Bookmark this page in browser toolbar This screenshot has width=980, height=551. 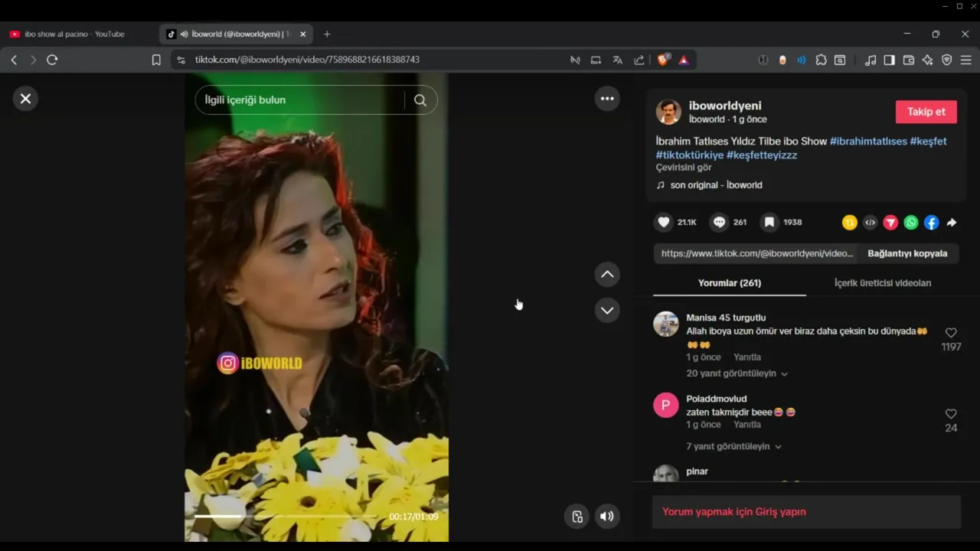156,60
